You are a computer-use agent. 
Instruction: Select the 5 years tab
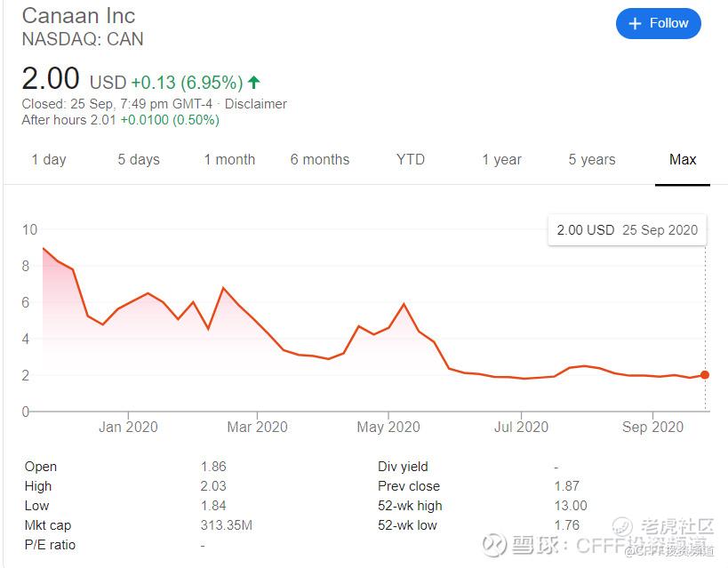tap(592, 159)
